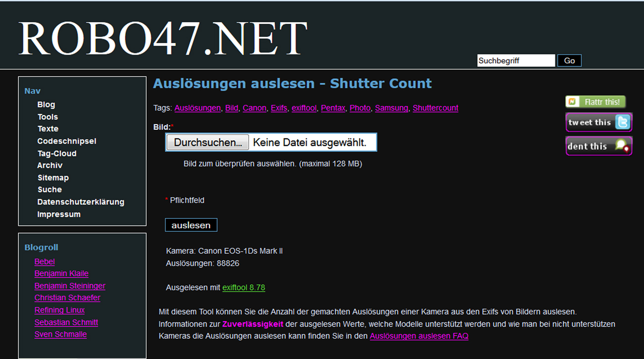Open the Impressum page
Screen dimensions: 644x359
point(58,214)
